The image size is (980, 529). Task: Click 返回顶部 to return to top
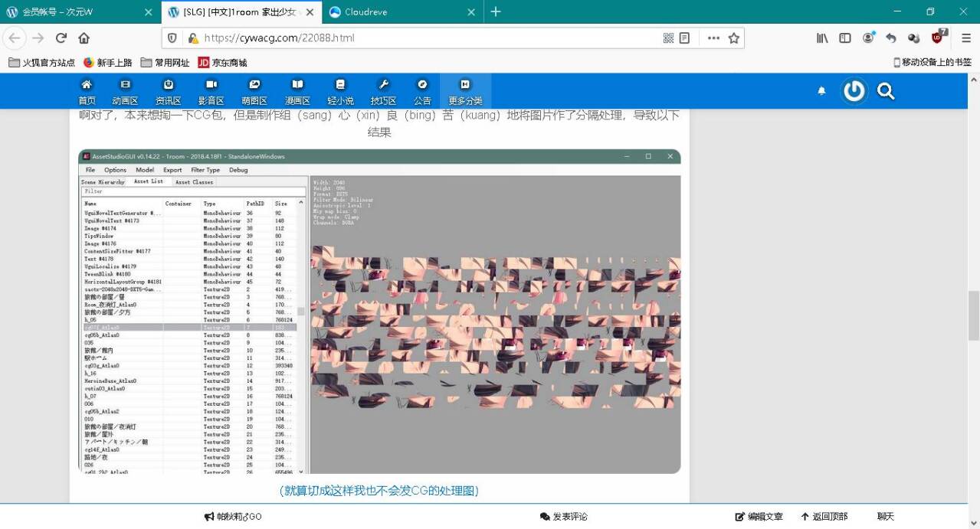824,517
